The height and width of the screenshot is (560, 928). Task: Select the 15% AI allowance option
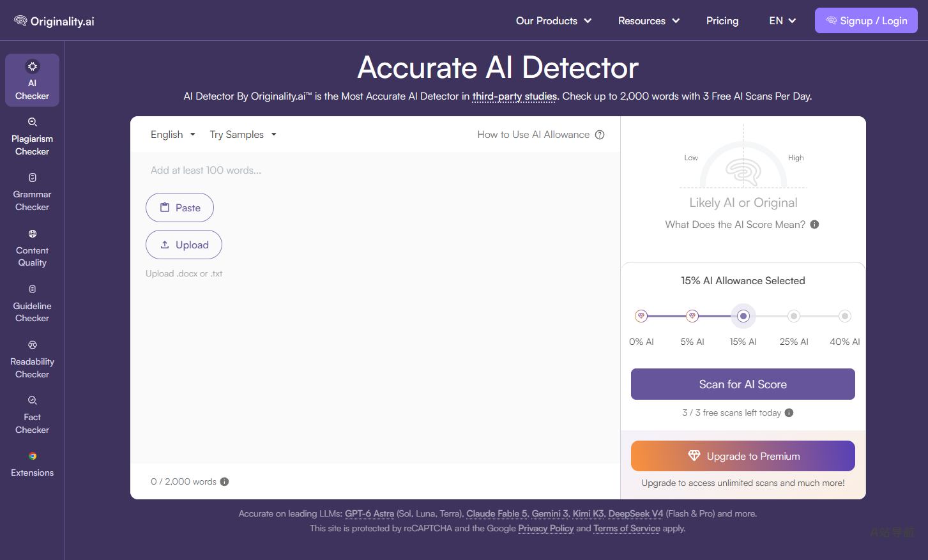[x=743, y=316]
